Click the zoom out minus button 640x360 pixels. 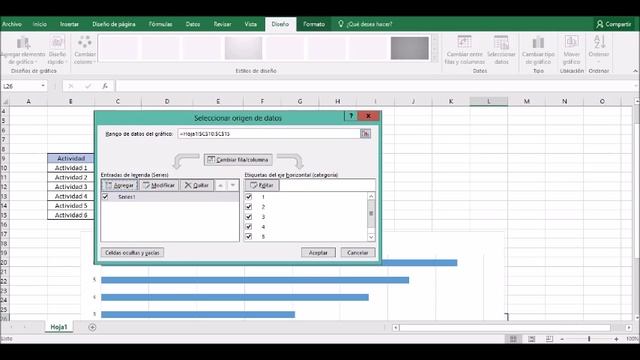pyautogui.click(x=562, y=339)
